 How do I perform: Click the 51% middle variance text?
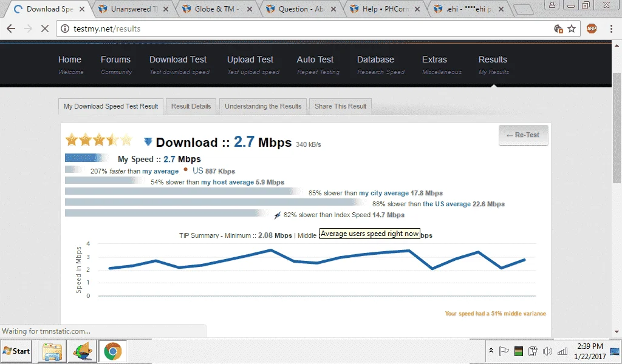pyautogui.click(x=495, y=313)
